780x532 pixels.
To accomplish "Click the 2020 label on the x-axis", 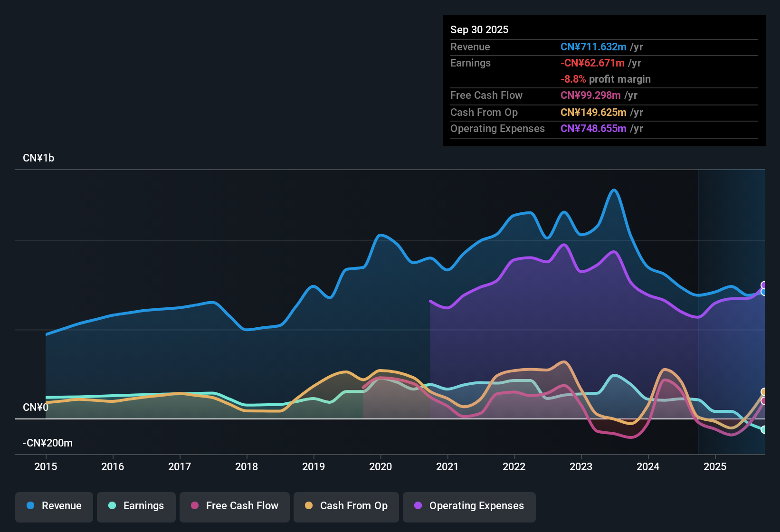I will point(380,467).
